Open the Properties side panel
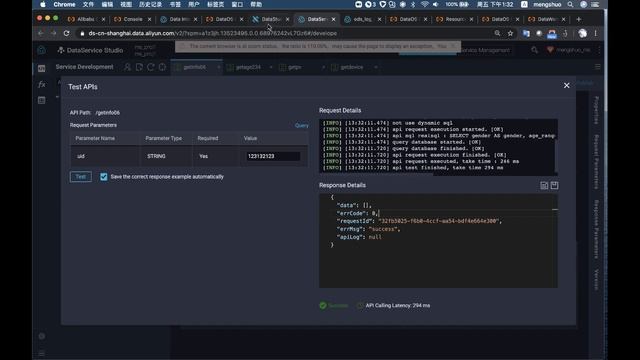 (596, 110)
